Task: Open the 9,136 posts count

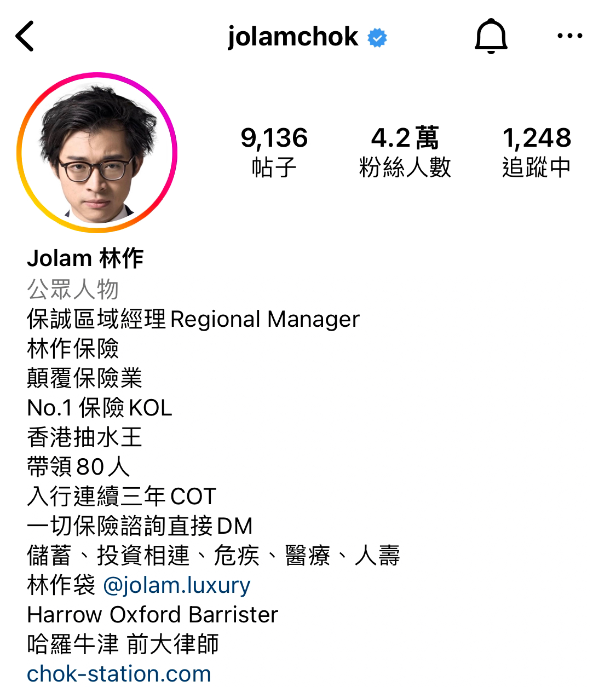Action: pyautogui.click(x=274, y=138)
